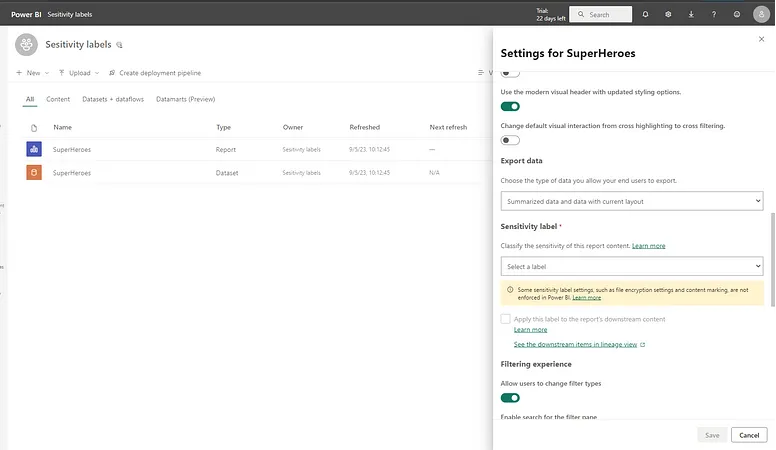Expand the Upload menu
This screenshot has height=450, width=776.
click(x=79, y=73)
